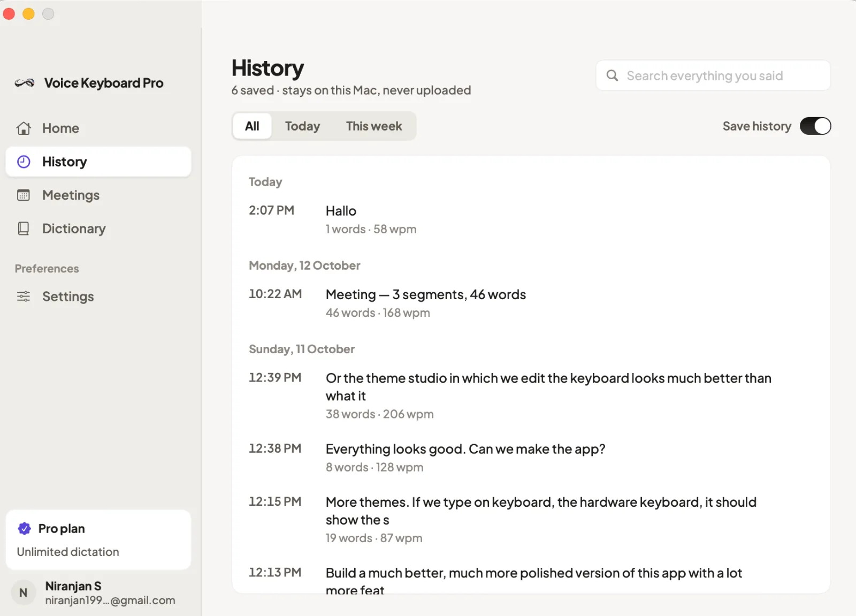The height and width of the screenshot is (616, 856).
Task: Toggle the Save history switch
Action: coord(815,126)
